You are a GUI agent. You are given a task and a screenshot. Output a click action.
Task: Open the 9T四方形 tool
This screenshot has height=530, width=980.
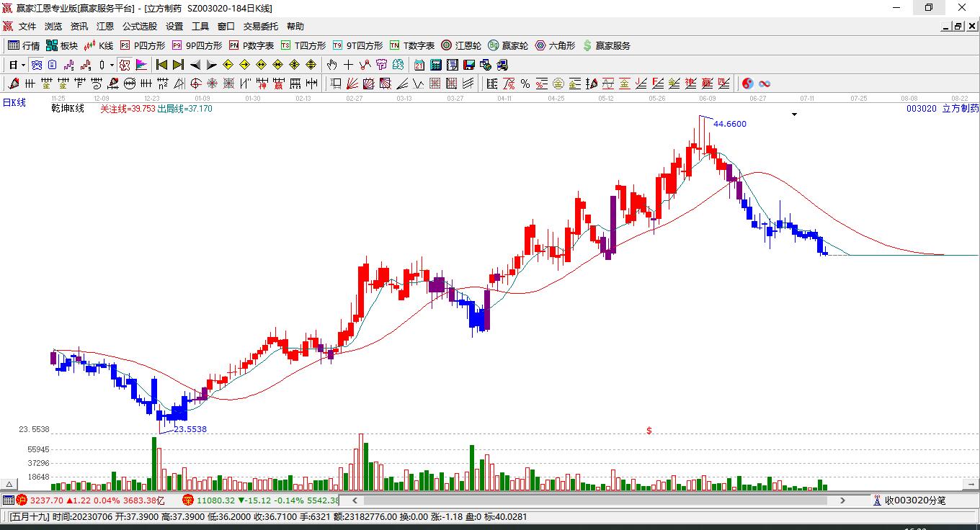[357, 45]
